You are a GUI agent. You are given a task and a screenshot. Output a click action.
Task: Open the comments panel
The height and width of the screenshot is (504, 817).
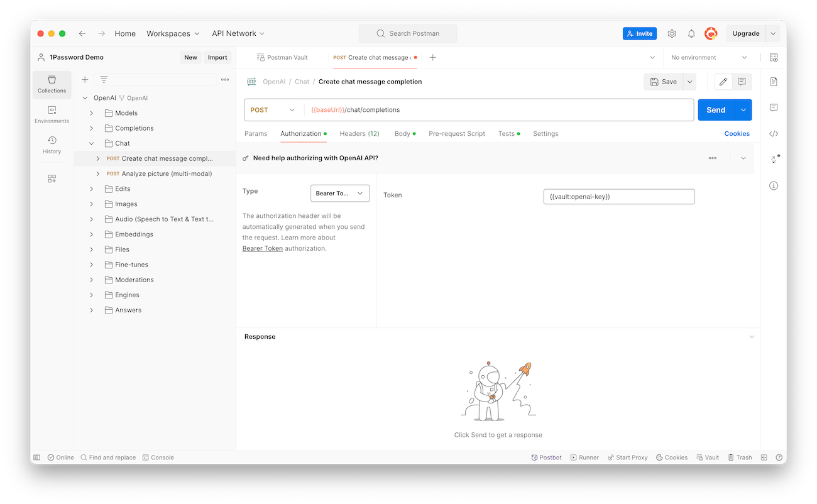(x=774, y=108)
